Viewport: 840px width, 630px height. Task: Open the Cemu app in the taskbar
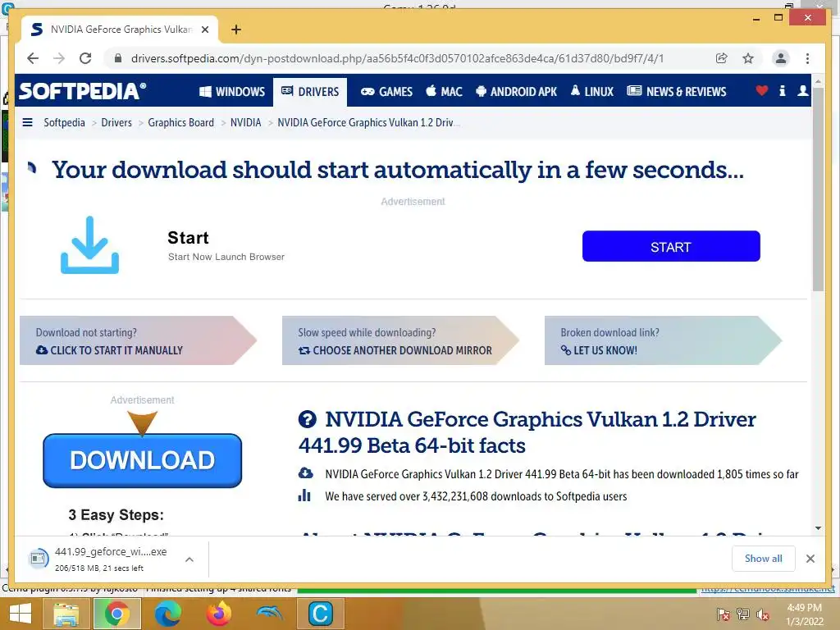321,614
